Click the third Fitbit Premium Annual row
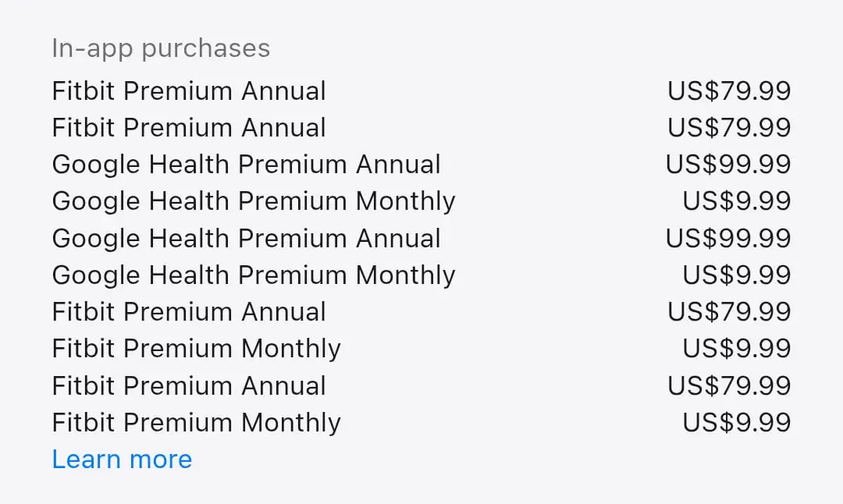Screen dimensions: 843x504 coord(188,311)
